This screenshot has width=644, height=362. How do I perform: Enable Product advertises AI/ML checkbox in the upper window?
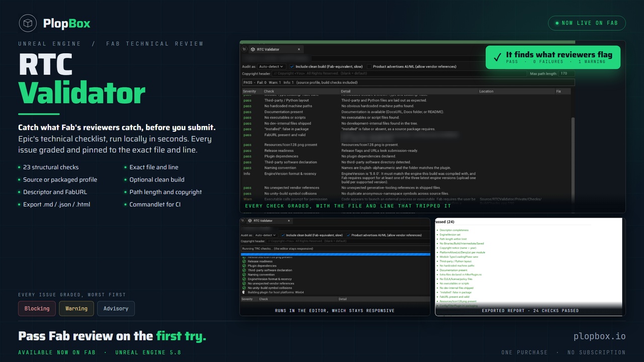point(369,66)
